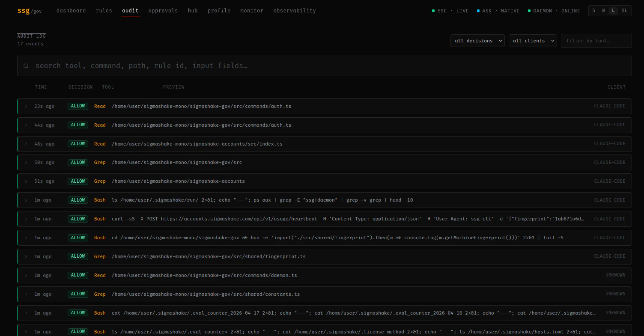Click the ssg/gov logo
The width and height of the screenshot is (644, 336).
coord(30,11)
